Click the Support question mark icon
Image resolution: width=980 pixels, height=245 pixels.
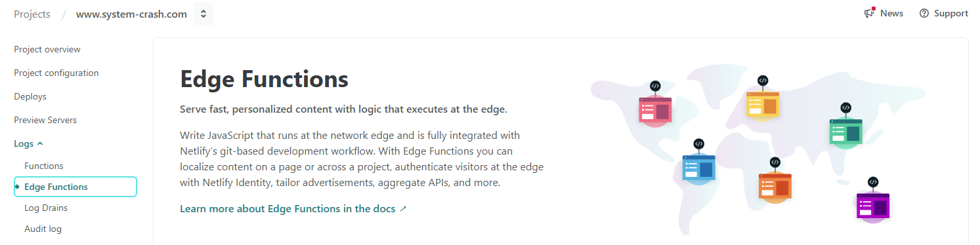pyautogui.click(x=924, y=13)
